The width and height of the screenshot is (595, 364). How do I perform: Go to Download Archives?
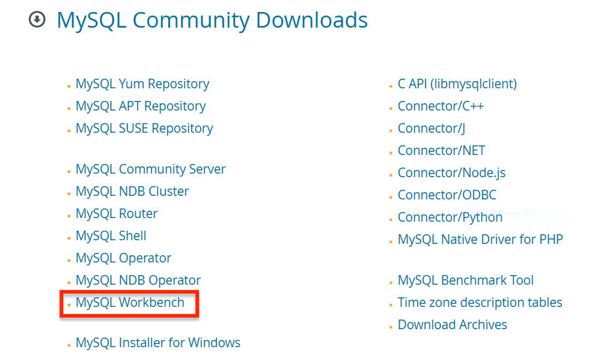[x=453, y=325]
